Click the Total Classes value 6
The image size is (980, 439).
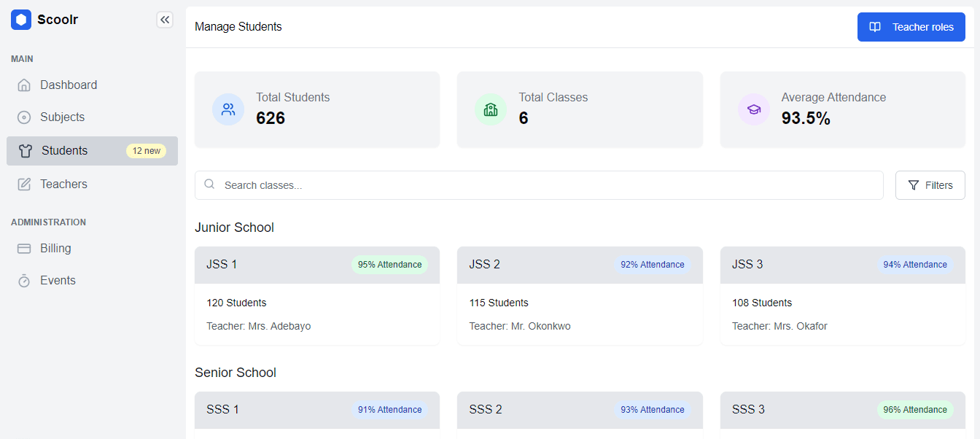point(524,118)
